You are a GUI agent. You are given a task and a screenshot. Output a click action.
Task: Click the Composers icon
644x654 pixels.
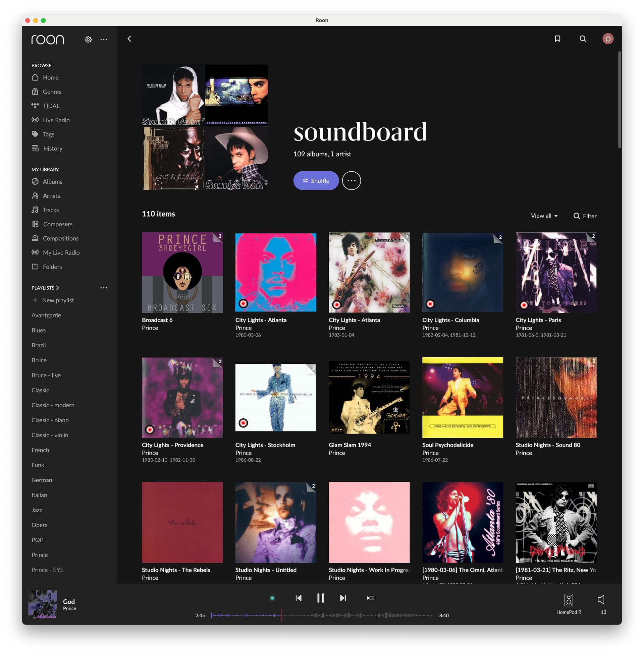35,224
